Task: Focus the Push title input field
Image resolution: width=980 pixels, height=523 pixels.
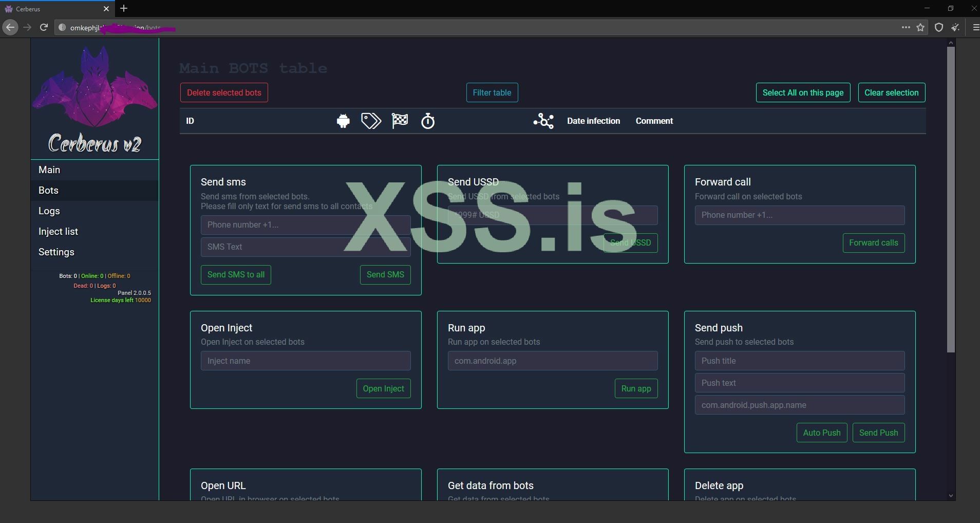Action: tap(799, 361)
